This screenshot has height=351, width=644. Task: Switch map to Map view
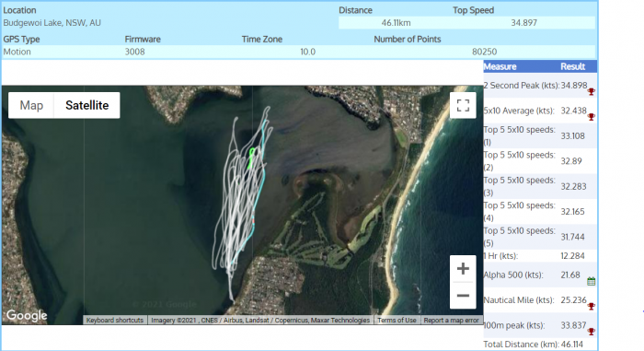31,105
